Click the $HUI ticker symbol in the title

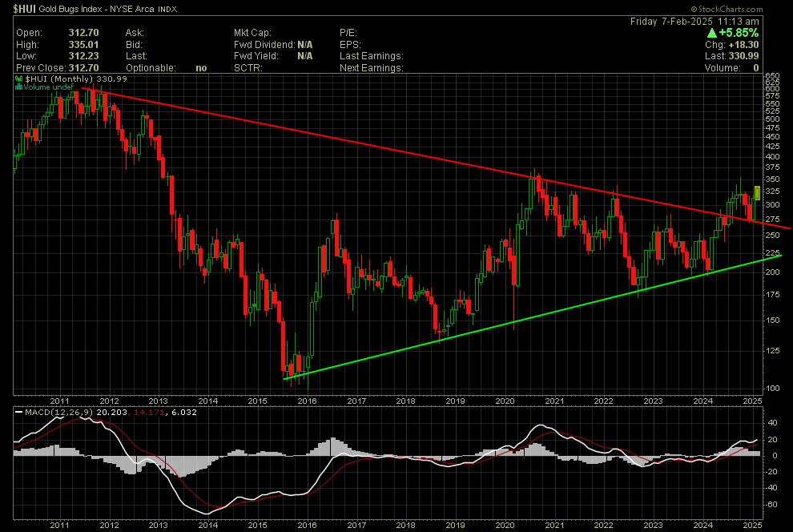pos(24,9)
